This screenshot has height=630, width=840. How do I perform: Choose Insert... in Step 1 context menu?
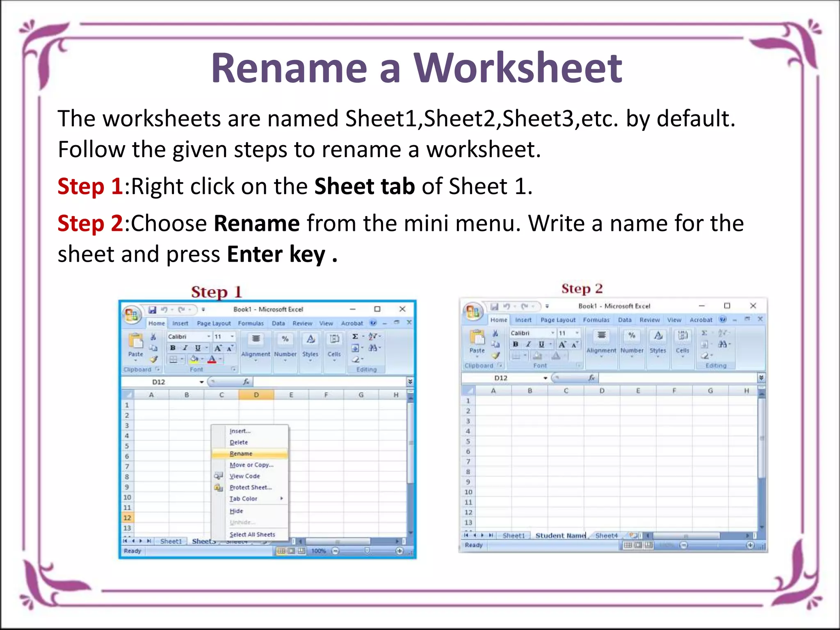(250, 431)
